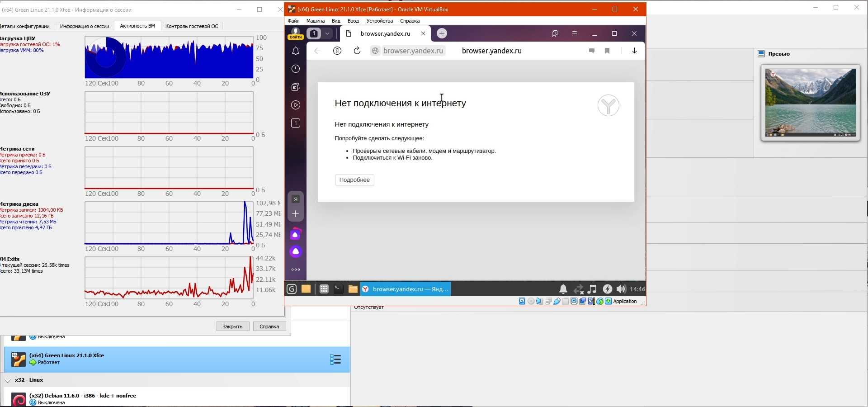This screenshot has width=868, height=407.
Task: Open the collections notes icon in sidebar
Action: tap(296, 87)
